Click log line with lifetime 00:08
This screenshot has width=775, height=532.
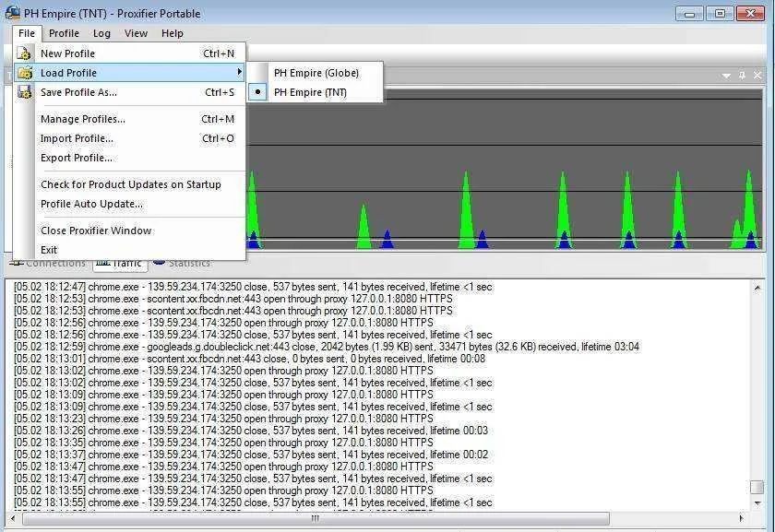pos(250,359)
